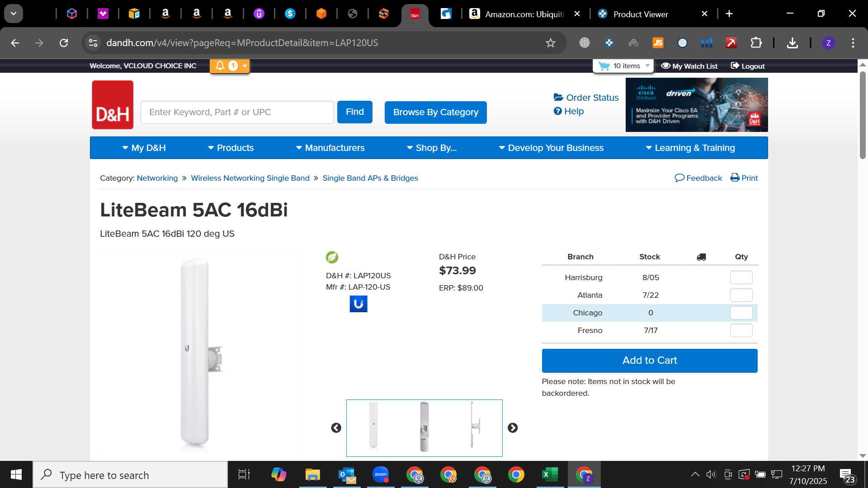Viewport: 868px width, 488px height.
Task: Open the browser downloads icon
Action: tap(792, 43)
